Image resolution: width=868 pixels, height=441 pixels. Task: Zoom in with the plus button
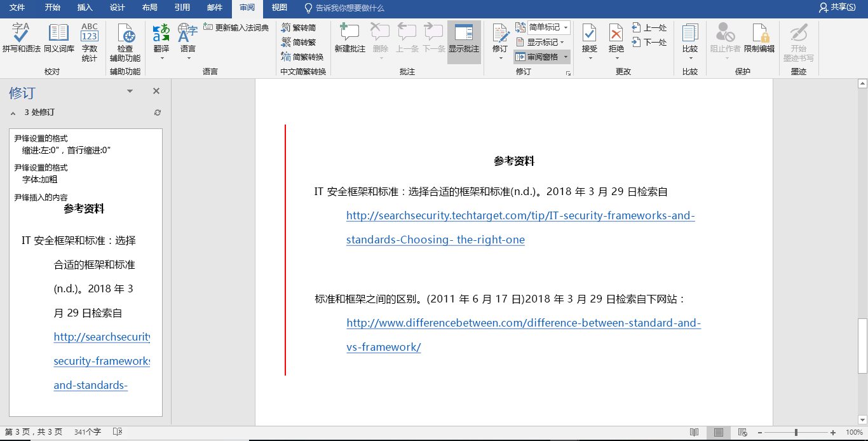tap(833, 433)
